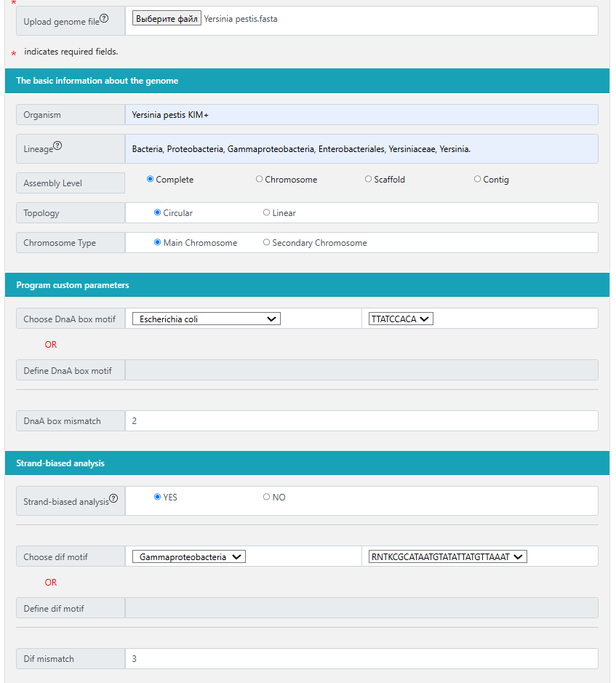The height and width of the screenshot is (683, 616).
Task: Select Complete assembly level
Action: point(150,179)
